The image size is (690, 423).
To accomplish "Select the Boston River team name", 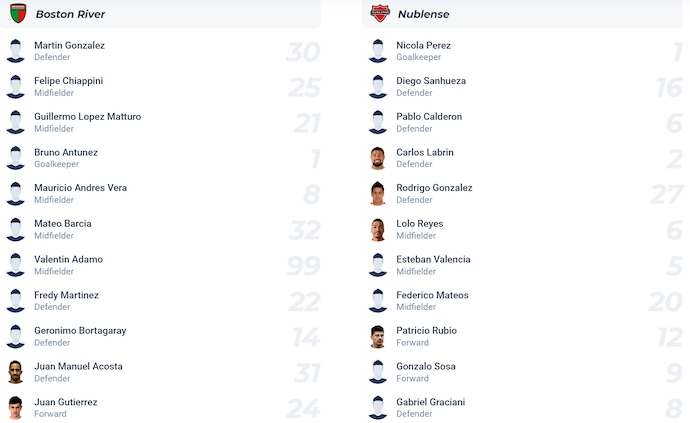I will pyautogui.click(x=70, y=14).
